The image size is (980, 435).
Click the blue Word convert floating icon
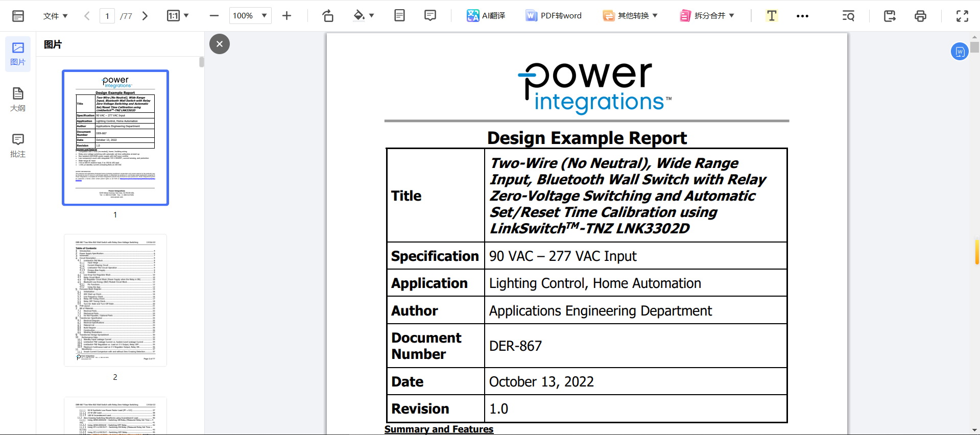click(960, 51)
